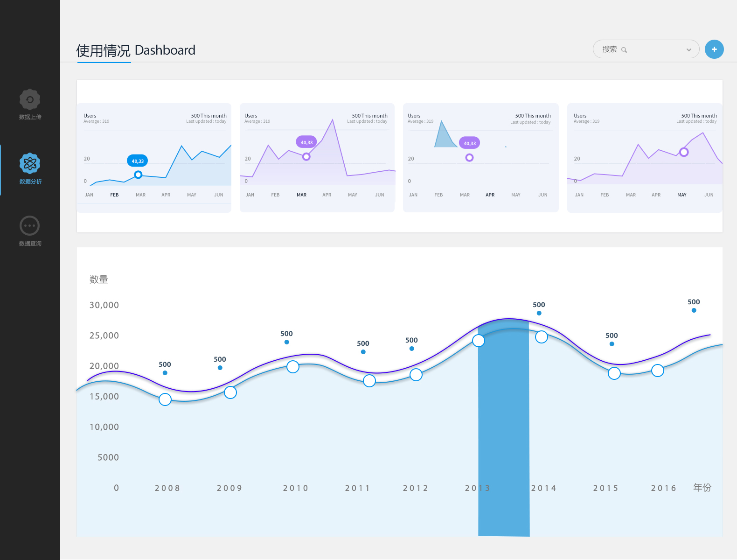
Task: Click '500 This month' in first card
Action: point(209,116)
